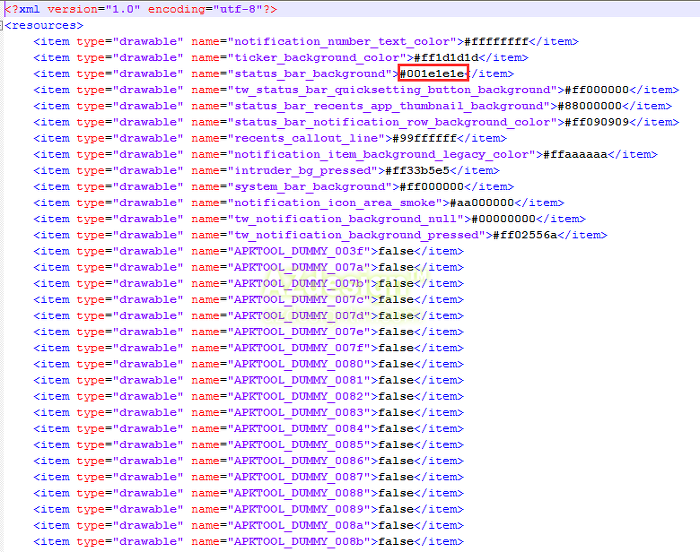
Task: Select value #00000000 of tw_notification_background_null
Action: (x=504, y=218)
